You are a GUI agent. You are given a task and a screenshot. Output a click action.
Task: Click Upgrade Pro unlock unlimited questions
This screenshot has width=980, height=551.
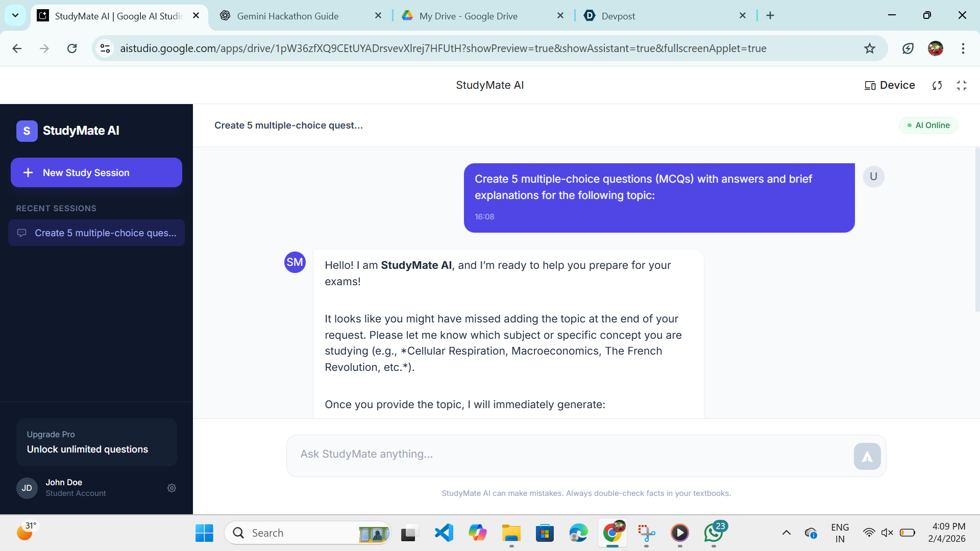pos(96,442)
